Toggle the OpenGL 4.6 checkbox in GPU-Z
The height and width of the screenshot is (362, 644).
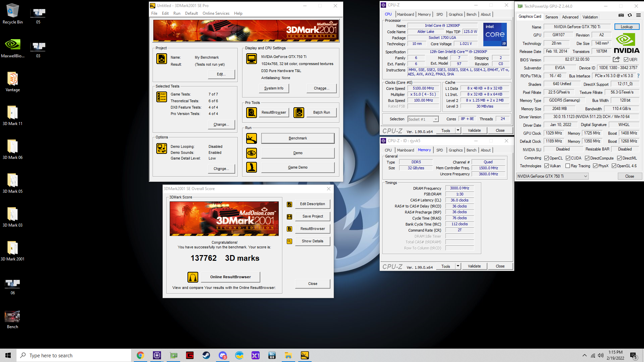[x=614, y=166]
